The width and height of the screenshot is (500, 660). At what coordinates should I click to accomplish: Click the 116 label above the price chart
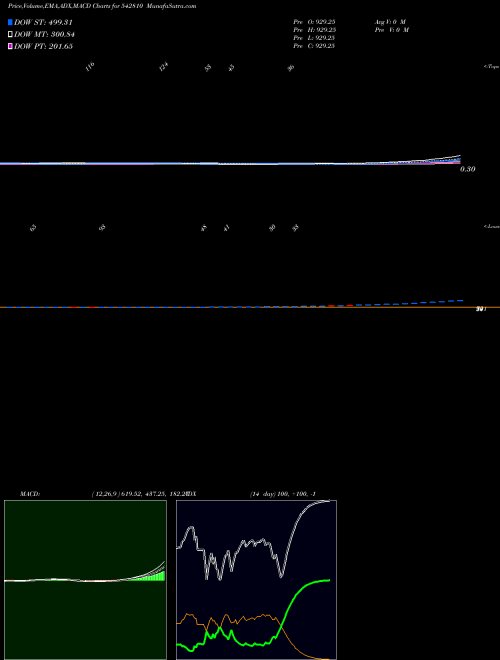[x=90, y=67]
